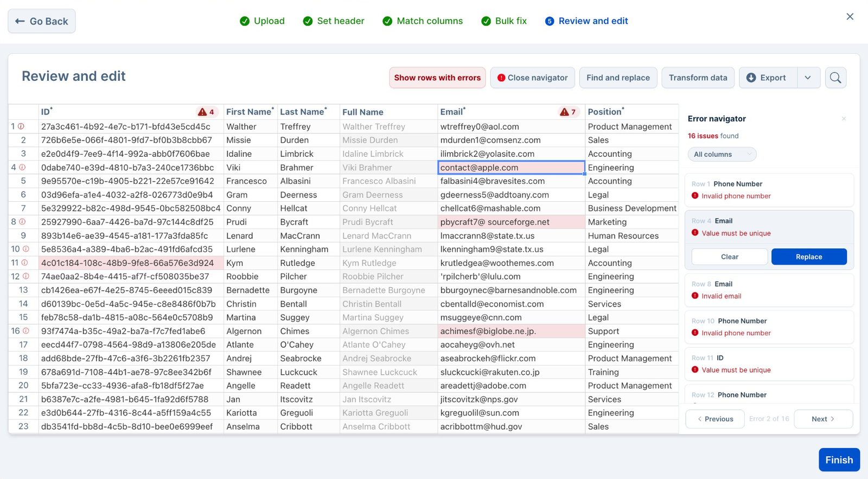The width and height of the screenshot is (868, 479).
Task: Open the All columns filter dropdown
Action: click(x=722, y=154)
